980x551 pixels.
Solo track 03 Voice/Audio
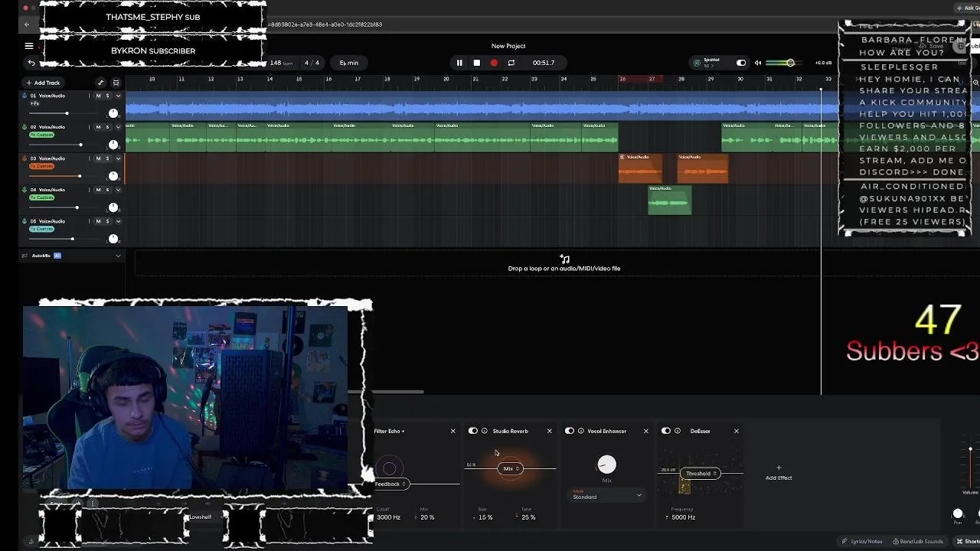coord(107,158)
